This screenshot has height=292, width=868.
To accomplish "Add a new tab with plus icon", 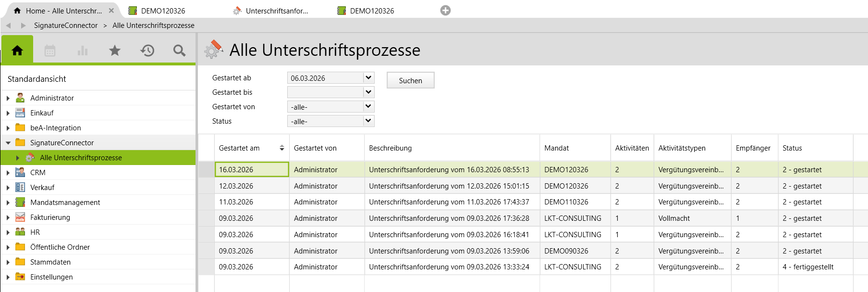I will point(445,11).
